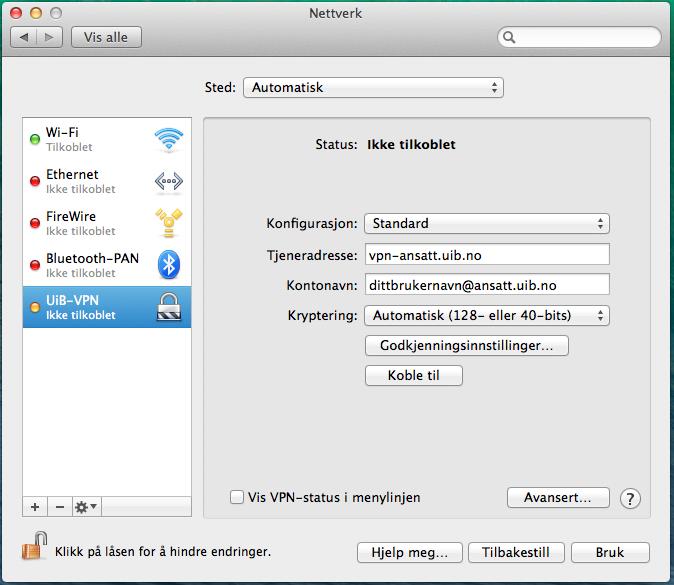Viewport: 674px width, 585px height.
Task: Expand the Konfigurasjon dropdown
Action: [x=486, y=223]
